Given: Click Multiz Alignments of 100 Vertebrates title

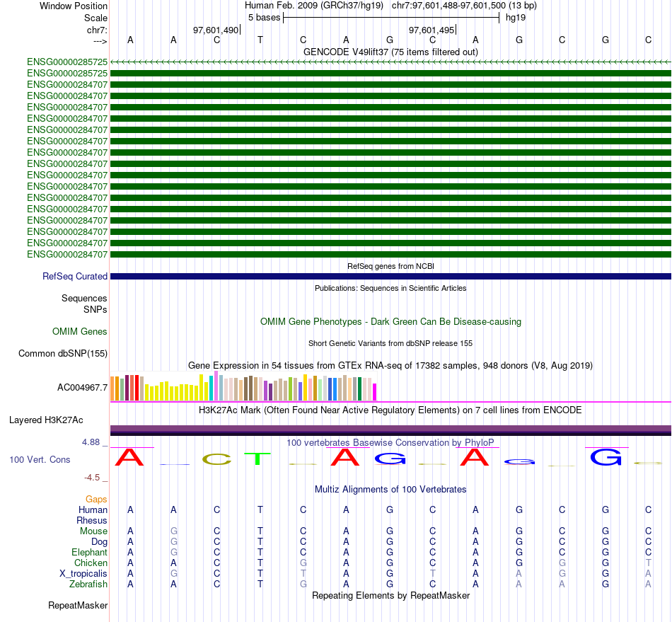Looking at the screenshot, I should click(390, 490).
